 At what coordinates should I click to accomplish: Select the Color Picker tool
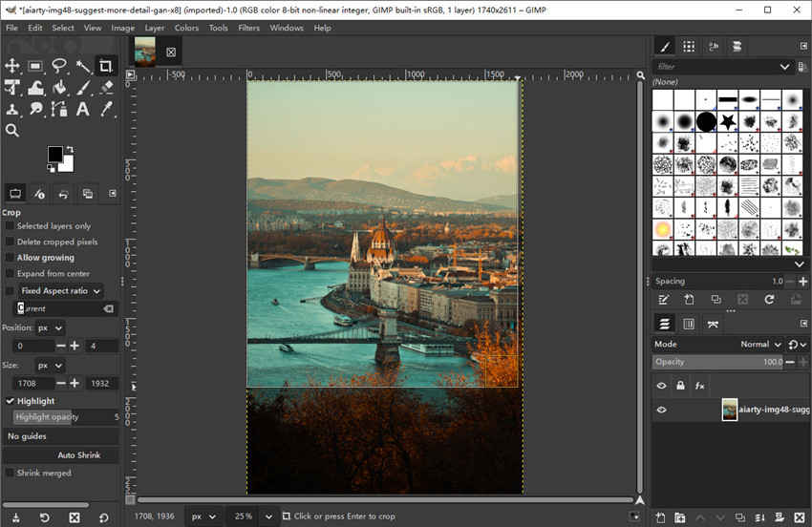pyautogui.click(x=106, y=109)
